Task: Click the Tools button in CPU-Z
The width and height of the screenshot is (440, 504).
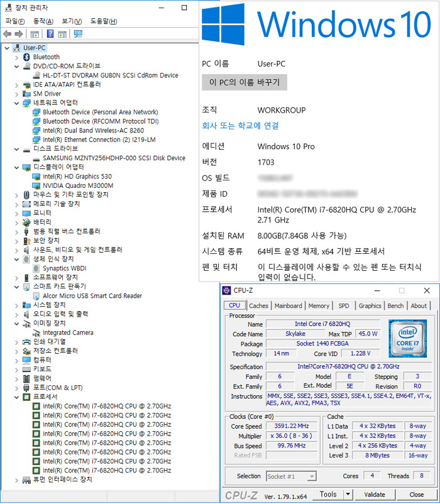Action: (328, 495)
